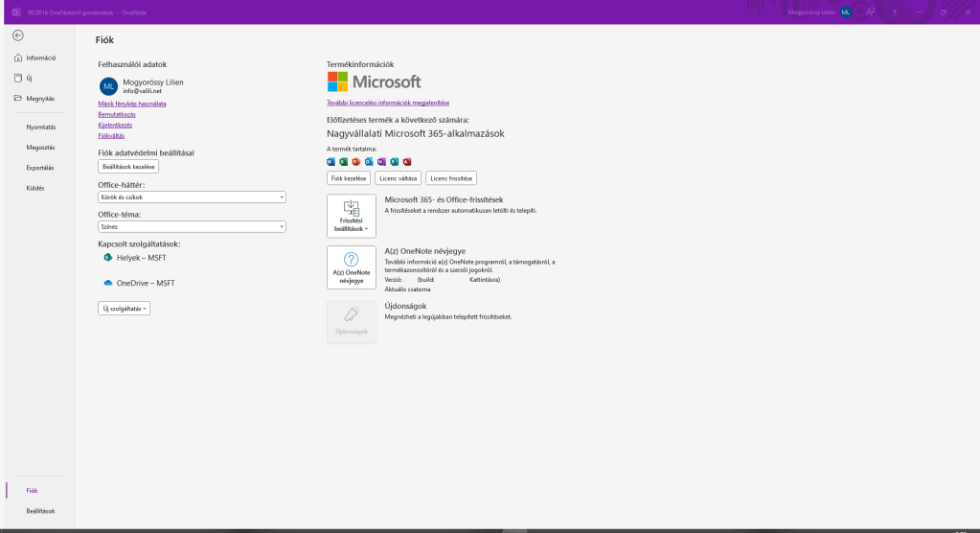Click the back arrow to exit backstage
The image size is (980, 533).
point(18,35)
